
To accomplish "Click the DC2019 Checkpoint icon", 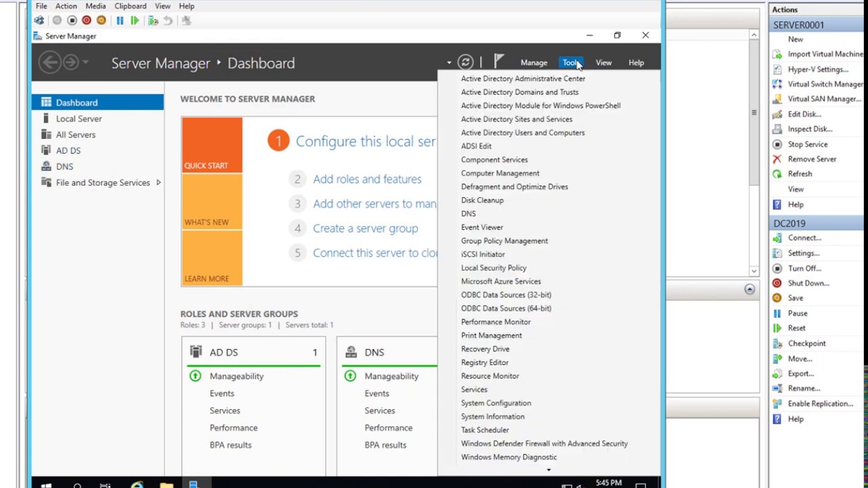I will 777,344.
